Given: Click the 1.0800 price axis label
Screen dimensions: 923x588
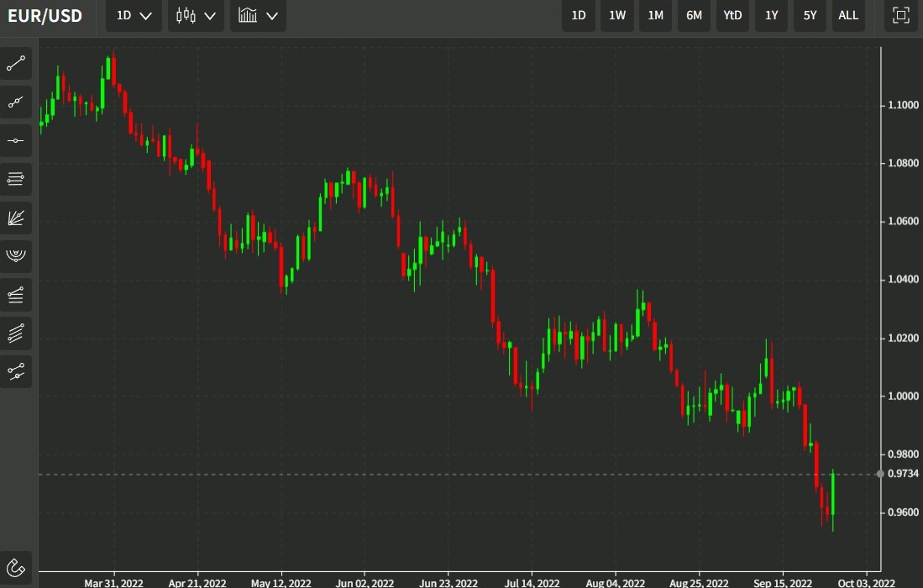Looking at the screenshot, I should [x=903, y=163].
